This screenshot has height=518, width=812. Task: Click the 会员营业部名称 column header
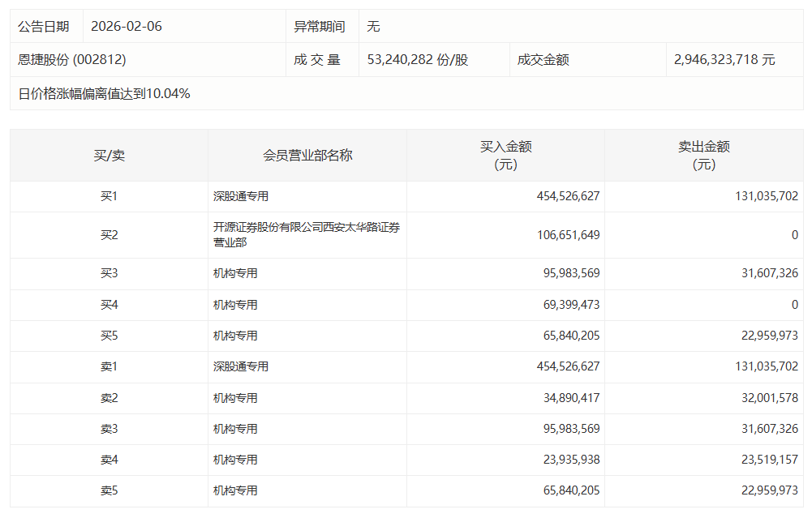coord(307,156)
